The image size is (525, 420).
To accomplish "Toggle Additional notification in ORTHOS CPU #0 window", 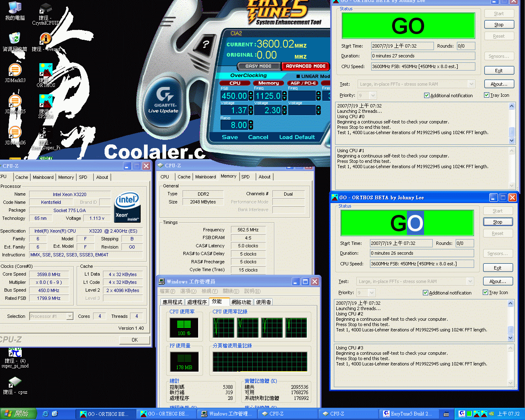I will click(x=448, y=96).
